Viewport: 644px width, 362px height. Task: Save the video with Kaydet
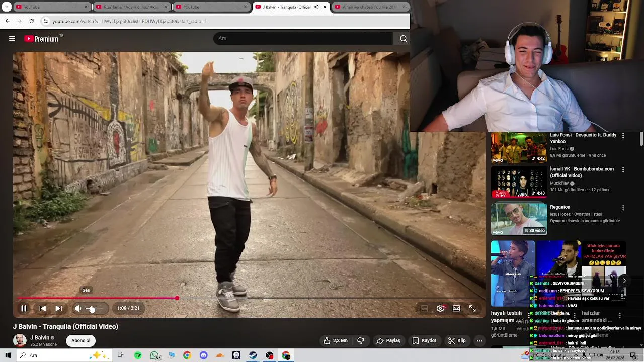pyautogui.click(x=424, y=341)
